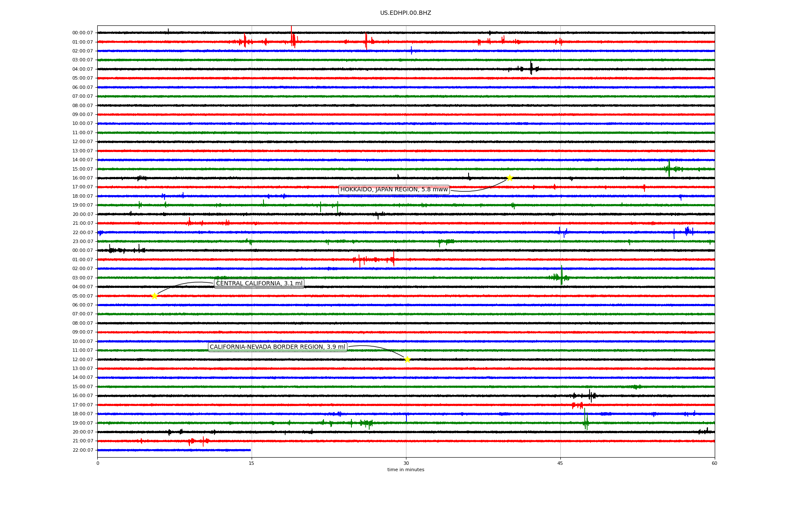Click the 15 minute x-axis tick label
Viewport: 812px width, 508px height.
point(252,463)
